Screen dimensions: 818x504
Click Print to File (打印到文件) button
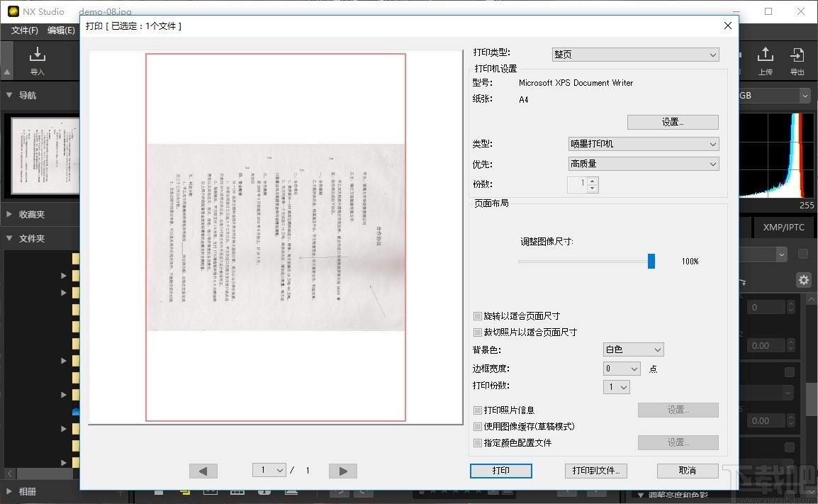[x=595, y=471]
